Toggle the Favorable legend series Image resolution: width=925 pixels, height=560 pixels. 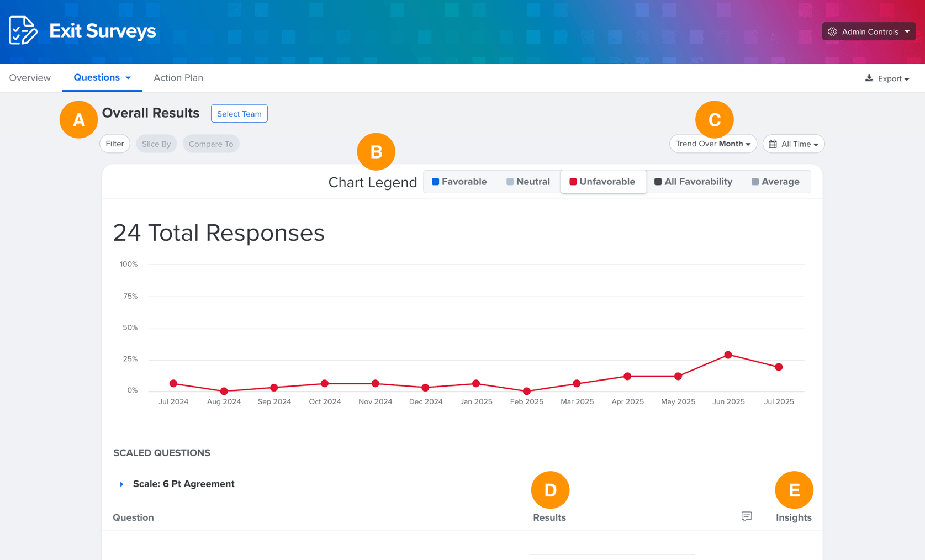(x=459, y=182)
